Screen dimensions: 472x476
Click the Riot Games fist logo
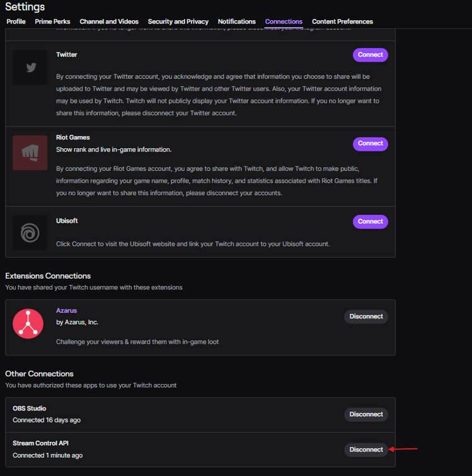[30, 153]
